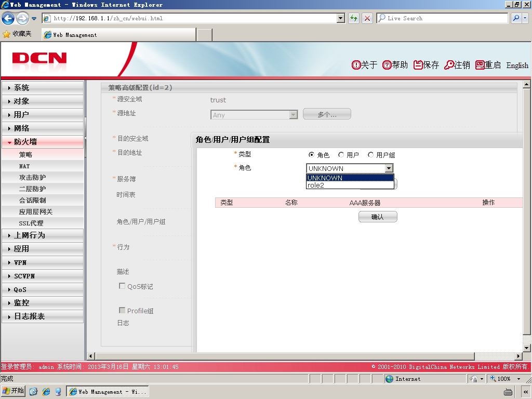Toggle the QoS标记 checkbox
The width and height of the screenshot is (532, 399).
point(122,286)
